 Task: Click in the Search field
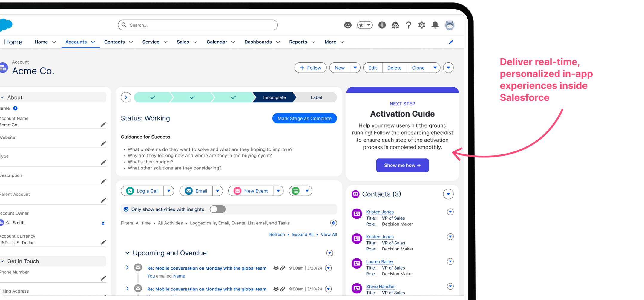click(x=198, y=25)
